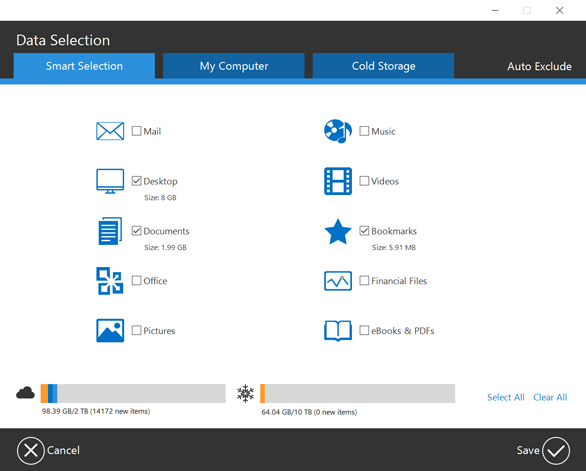
Task: Check the Pictures checkbox
Action: 136,330
